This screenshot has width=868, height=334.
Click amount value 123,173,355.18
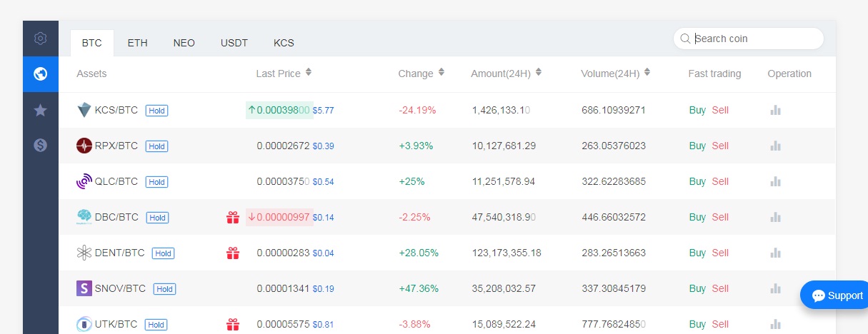(x=507, y=253)
